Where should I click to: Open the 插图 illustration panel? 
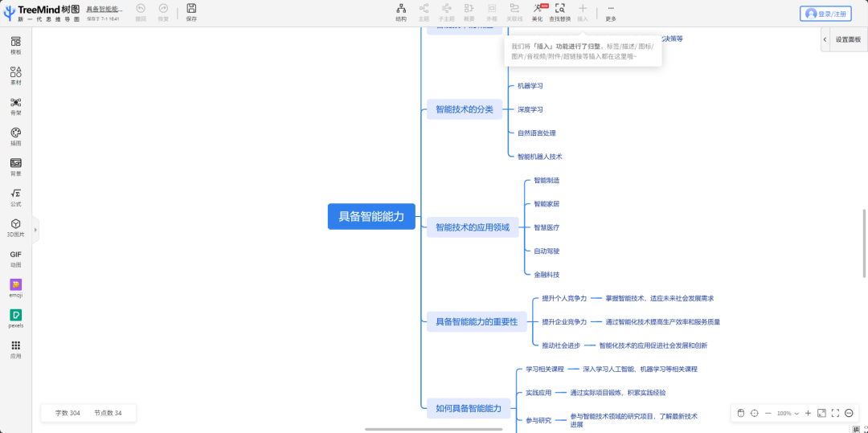pyautogui.click(x=15, y=137)
